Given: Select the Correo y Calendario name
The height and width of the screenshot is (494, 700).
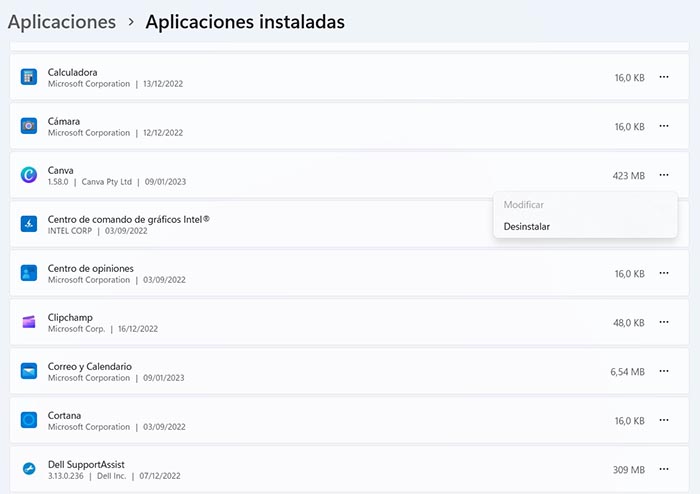Looking at the screenshot, I should [90, 366].
